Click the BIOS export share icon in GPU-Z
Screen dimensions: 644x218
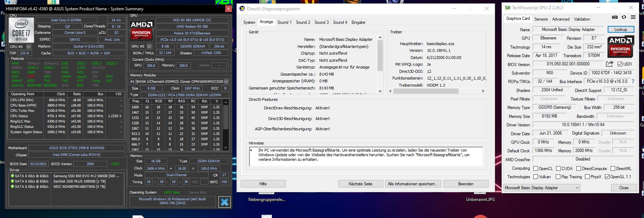609,64
